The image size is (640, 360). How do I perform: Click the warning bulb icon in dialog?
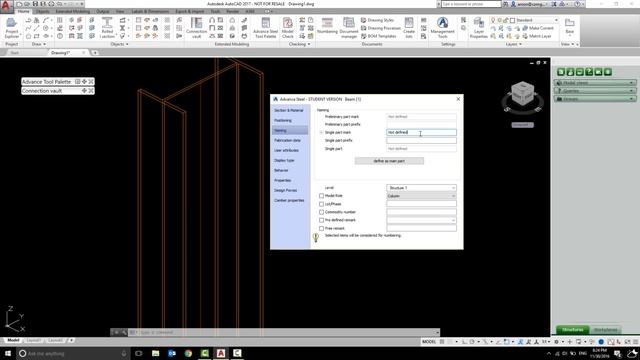coord(316,237)
